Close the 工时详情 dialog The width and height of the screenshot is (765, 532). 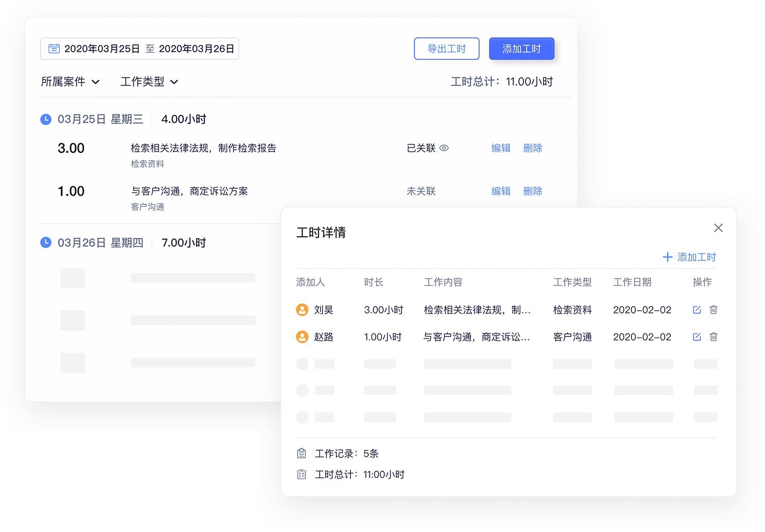tap(718, 228)
